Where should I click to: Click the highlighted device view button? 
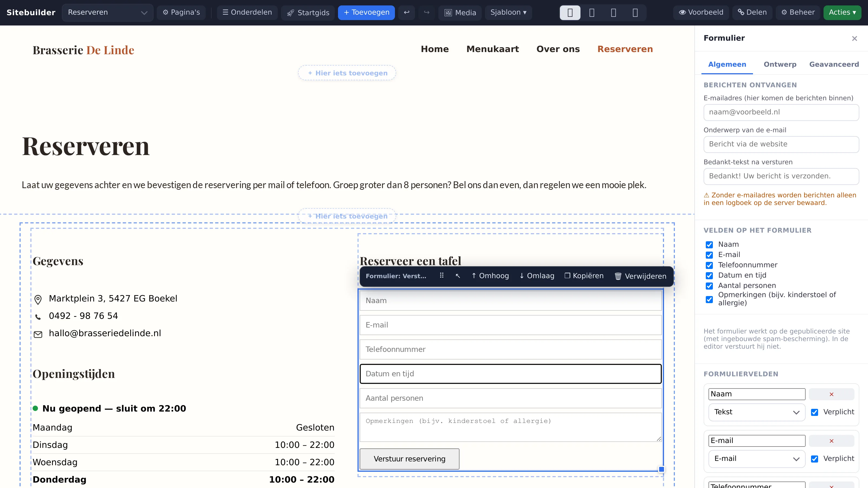click(x=570, y=12)
